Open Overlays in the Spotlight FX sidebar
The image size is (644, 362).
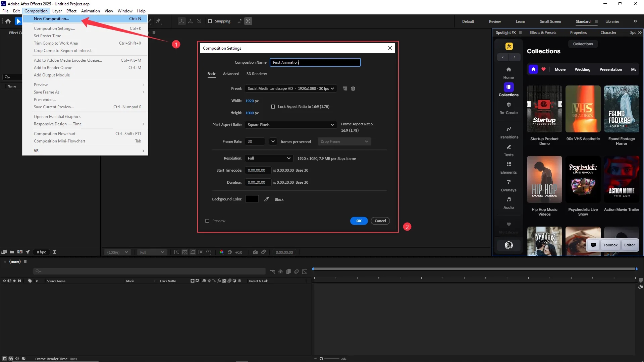508,185
